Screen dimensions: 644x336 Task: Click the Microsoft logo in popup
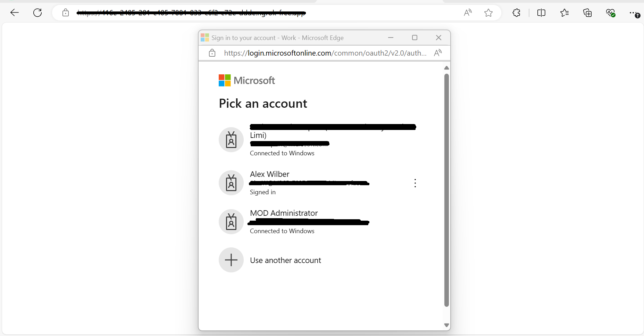pos(247,80)
